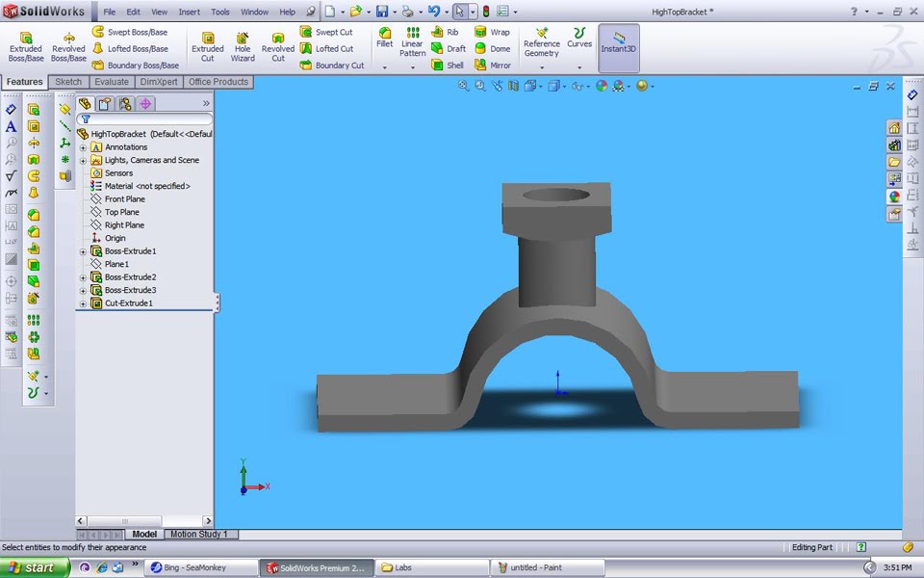Open the Apply Scene dropdown arrow
Screen dimensions: 924x578
(628, 85)
